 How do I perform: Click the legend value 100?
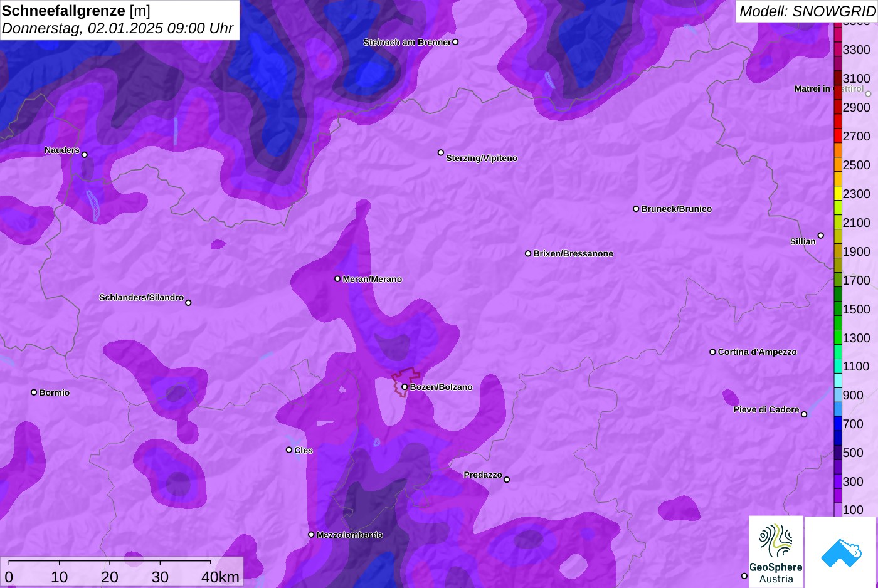[853, 510]
